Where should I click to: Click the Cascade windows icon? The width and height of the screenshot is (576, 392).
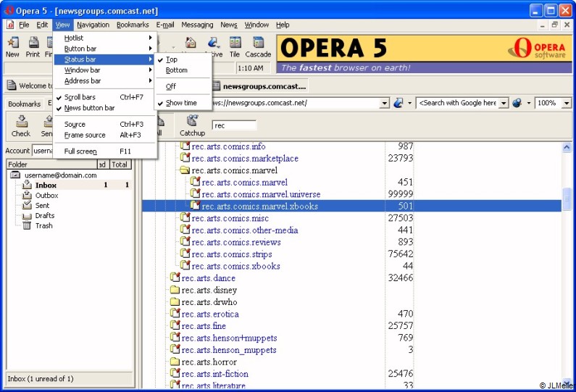[258, 43]
